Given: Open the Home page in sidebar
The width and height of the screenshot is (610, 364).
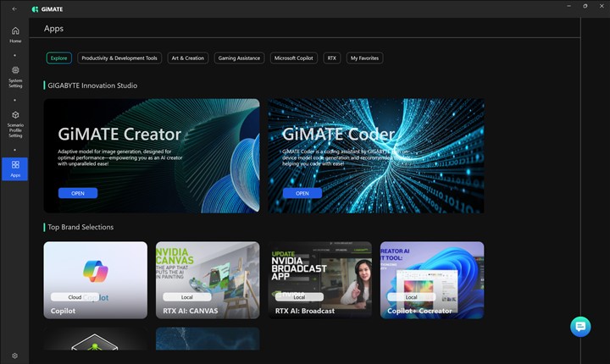Looking at the screenshot, I should pyautogui.click(x=15, y=35).
